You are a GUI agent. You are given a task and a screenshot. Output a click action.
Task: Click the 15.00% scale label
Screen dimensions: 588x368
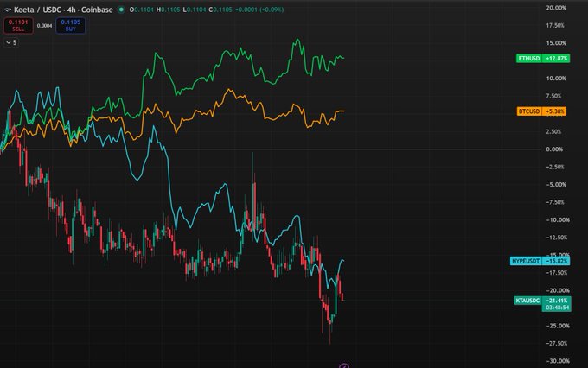[x=556, y=43]
